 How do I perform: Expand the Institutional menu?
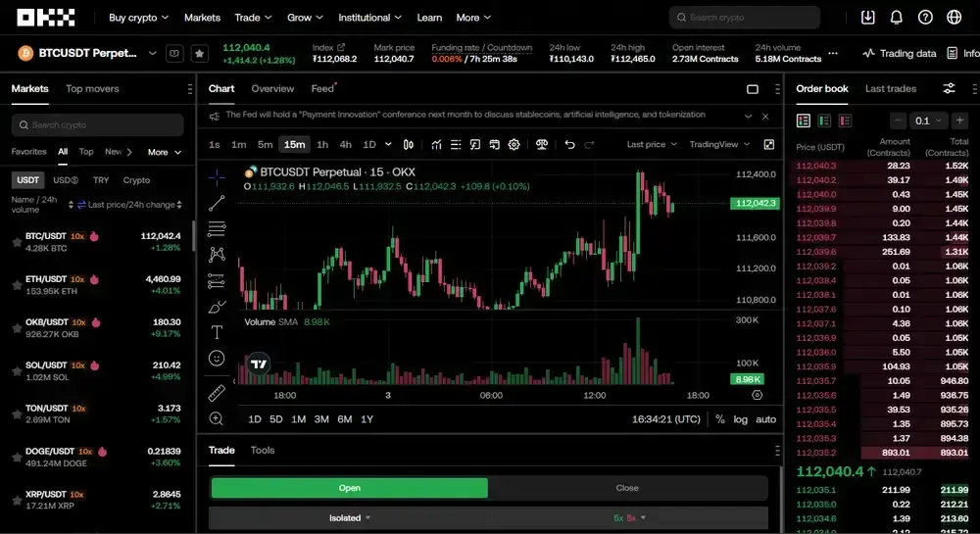tap(370, 18)
